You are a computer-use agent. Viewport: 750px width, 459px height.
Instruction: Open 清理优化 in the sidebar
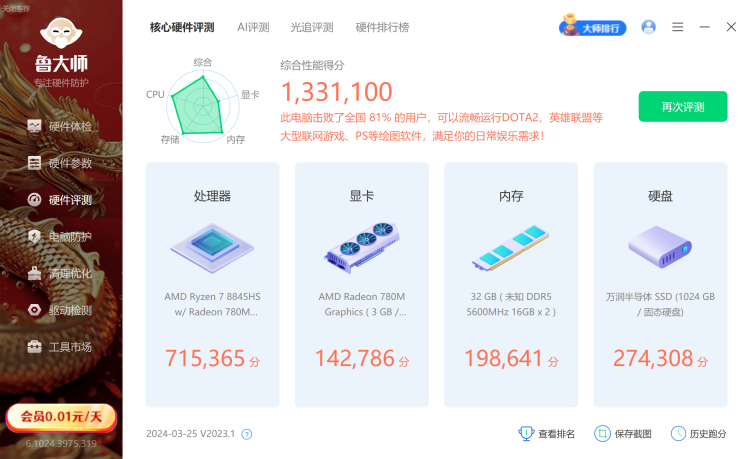click(x=60, y=273)
